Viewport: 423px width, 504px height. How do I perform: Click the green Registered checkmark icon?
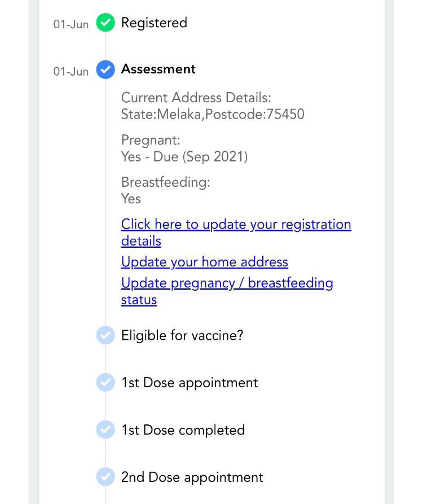click(105, 23)
